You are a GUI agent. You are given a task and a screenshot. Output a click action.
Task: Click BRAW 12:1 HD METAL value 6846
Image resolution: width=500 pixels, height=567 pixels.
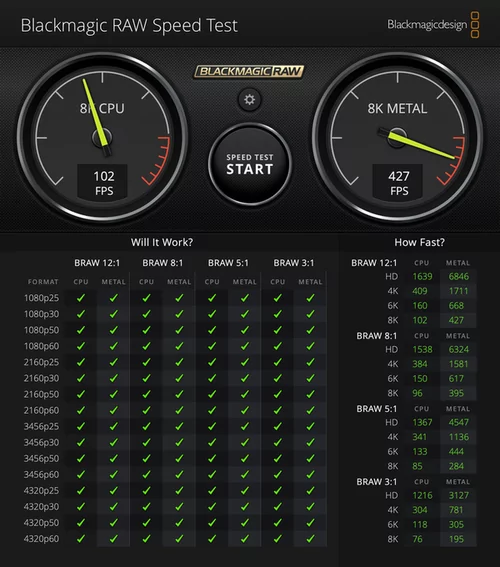pos(458,277)
